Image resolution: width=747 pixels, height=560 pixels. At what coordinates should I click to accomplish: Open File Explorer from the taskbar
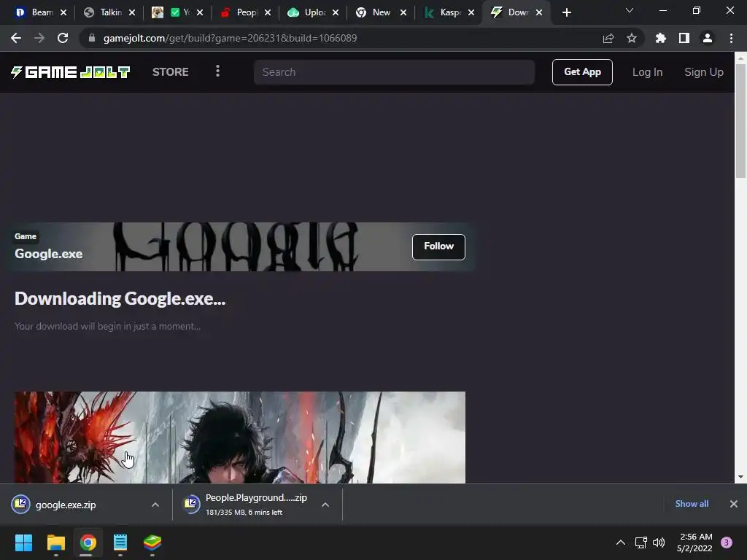55,542
